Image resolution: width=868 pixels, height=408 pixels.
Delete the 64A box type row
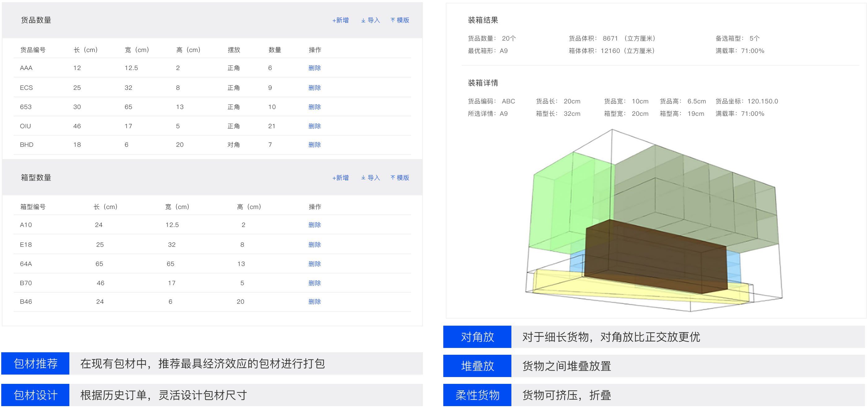point(315,264)
